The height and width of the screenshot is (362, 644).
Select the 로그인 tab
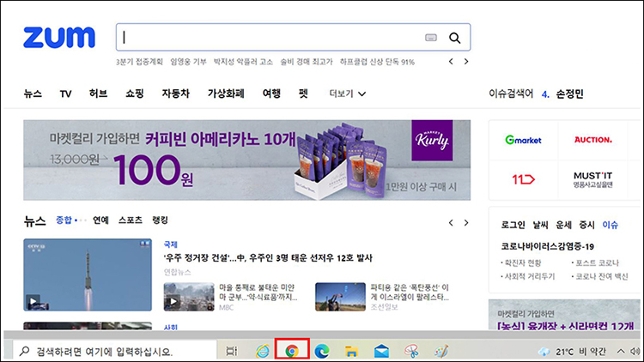[x=513, y=225]
